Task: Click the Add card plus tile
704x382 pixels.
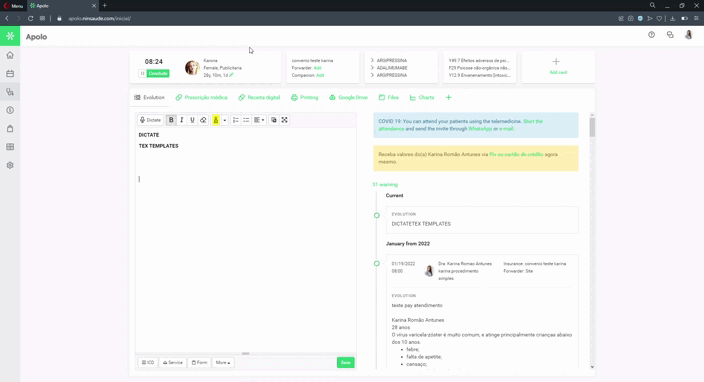Action: click(x=558, y=66)
